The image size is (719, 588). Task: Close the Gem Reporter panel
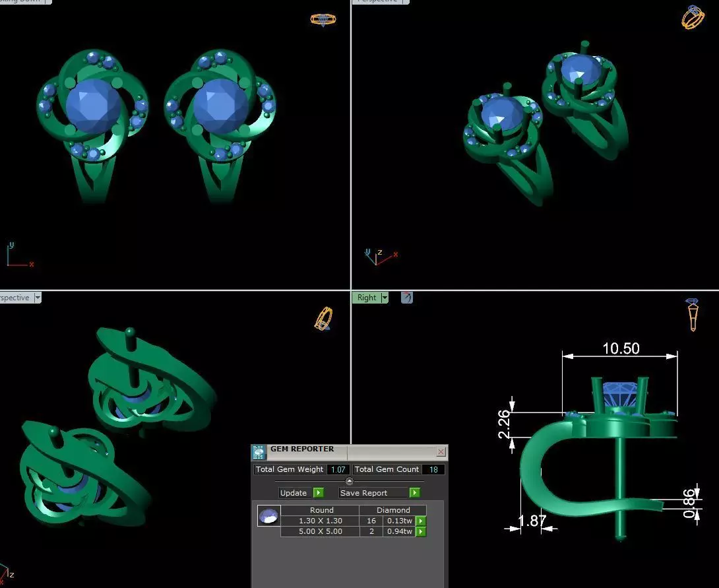click(x=441, y=452)
